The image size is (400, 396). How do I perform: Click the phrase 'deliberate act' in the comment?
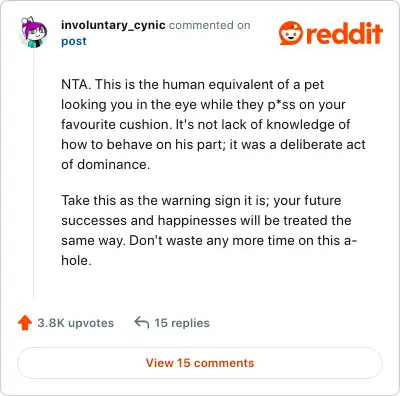(323, 144)
